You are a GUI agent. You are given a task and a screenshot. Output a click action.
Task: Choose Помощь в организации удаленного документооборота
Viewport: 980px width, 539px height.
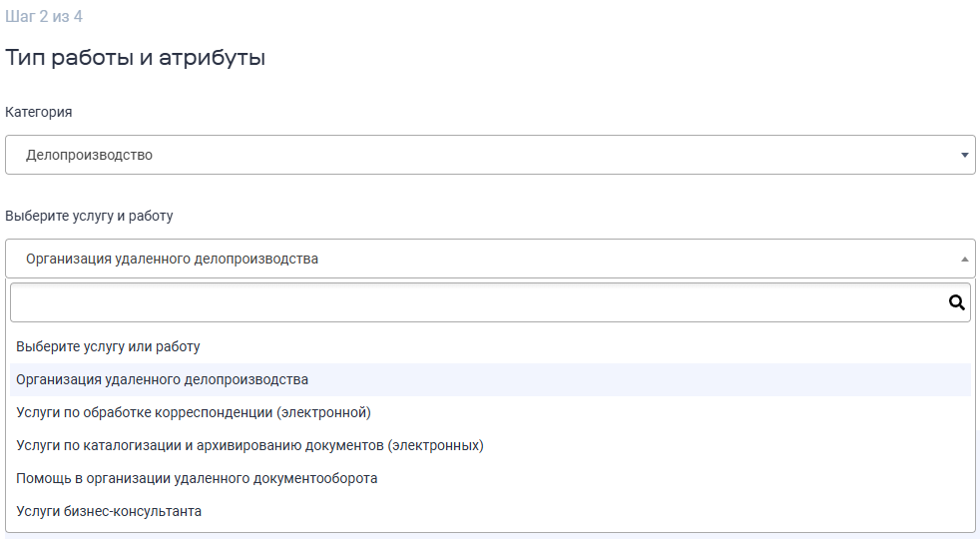coord(197,478)
